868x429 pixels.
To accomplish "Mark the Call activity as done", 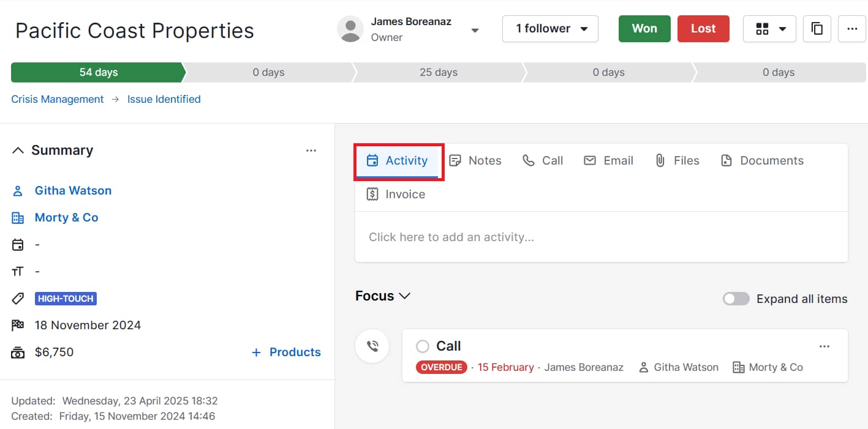I will pyautogui.click(x=422, y=346).
